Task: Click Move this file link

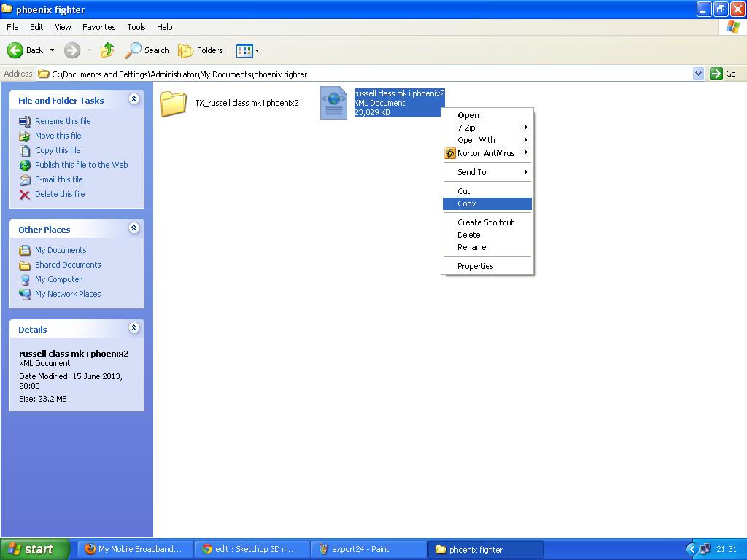Action: (58, 136)
